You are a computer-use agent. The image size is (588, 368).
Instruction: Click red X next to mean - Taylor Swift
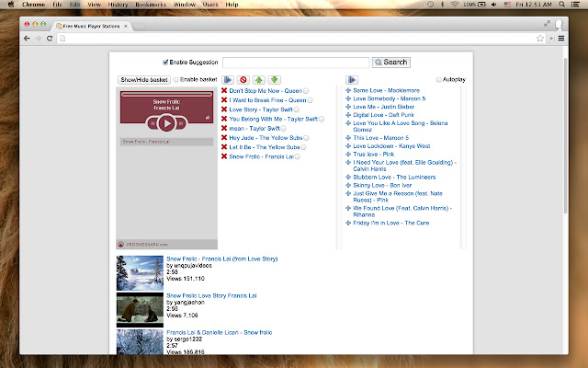(224, 128)
